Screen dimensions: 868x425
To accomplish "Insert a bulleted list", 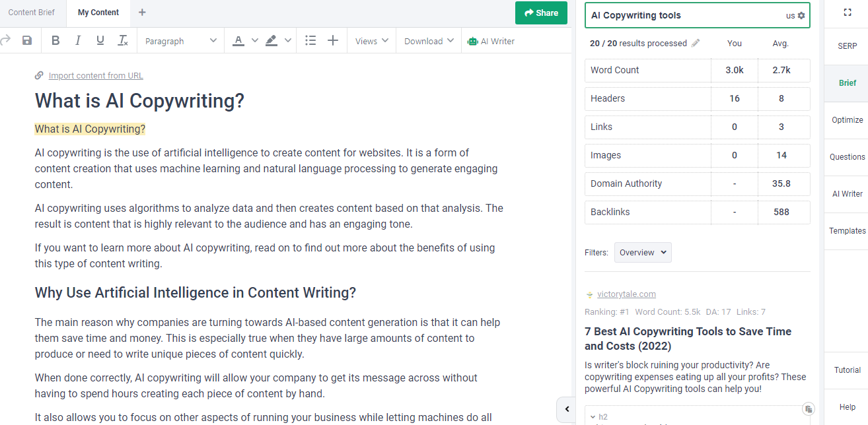I will coord(310,41).
